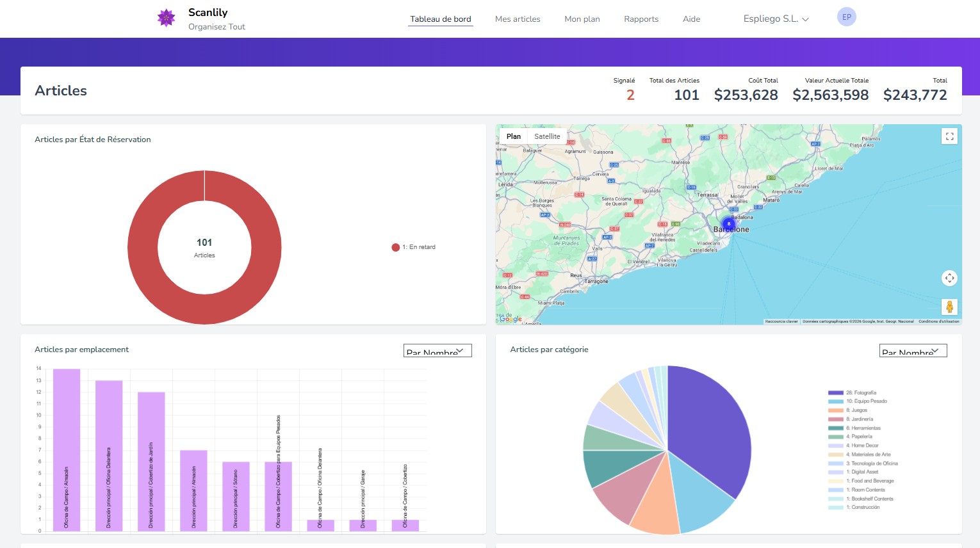Click the Google logo on the map

(x=510, y=319)
